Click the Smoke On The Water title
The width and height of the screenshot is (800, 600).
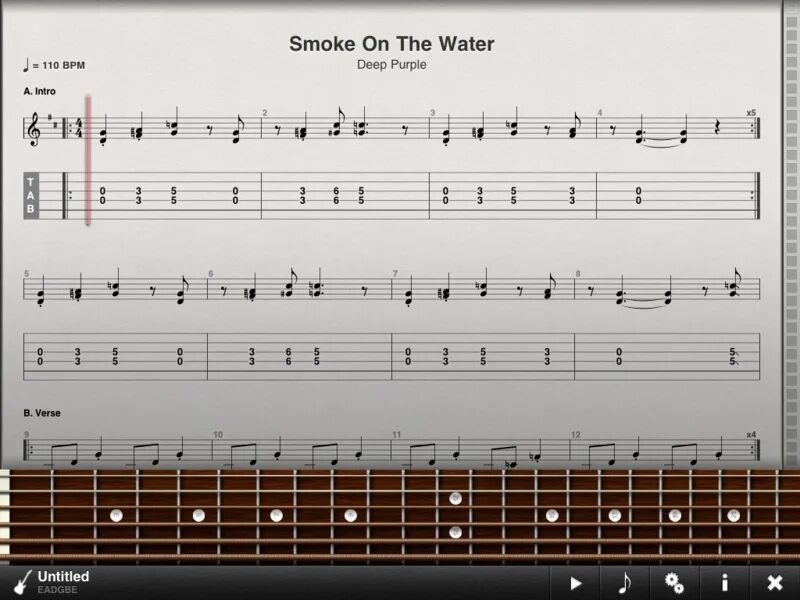click(391, 44)
